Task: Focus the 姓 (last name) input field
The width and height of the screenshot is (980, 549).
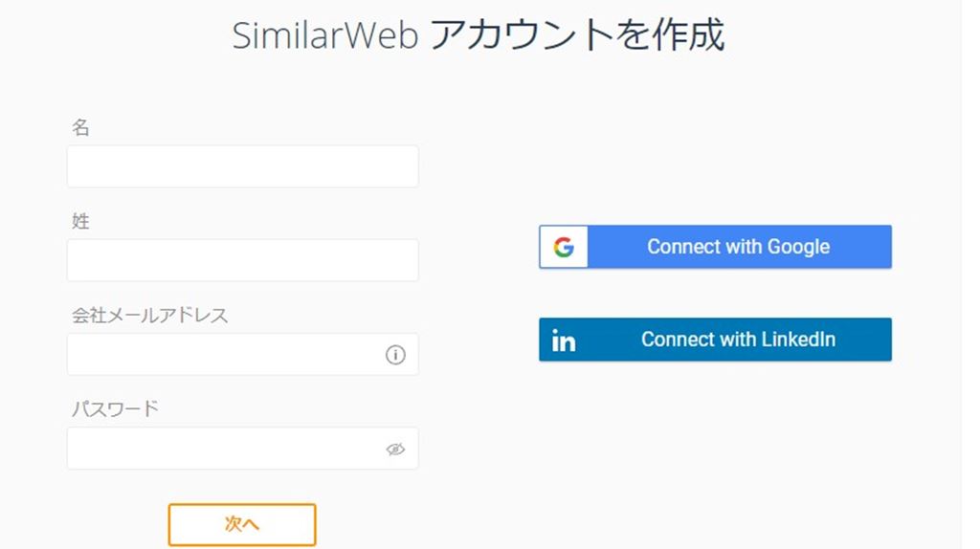Action: (x=242, y=260)
